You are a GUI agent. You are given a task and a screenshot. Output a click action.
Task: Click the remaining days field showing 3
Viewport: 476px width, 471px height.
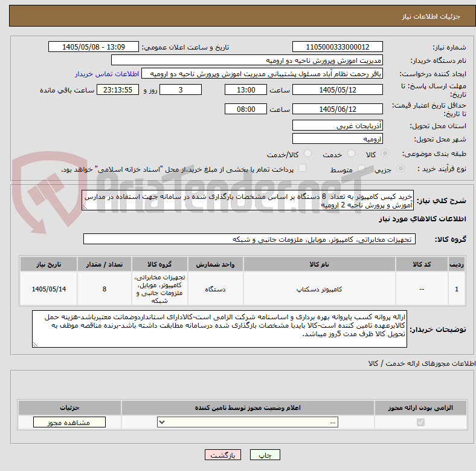point(181,90)
